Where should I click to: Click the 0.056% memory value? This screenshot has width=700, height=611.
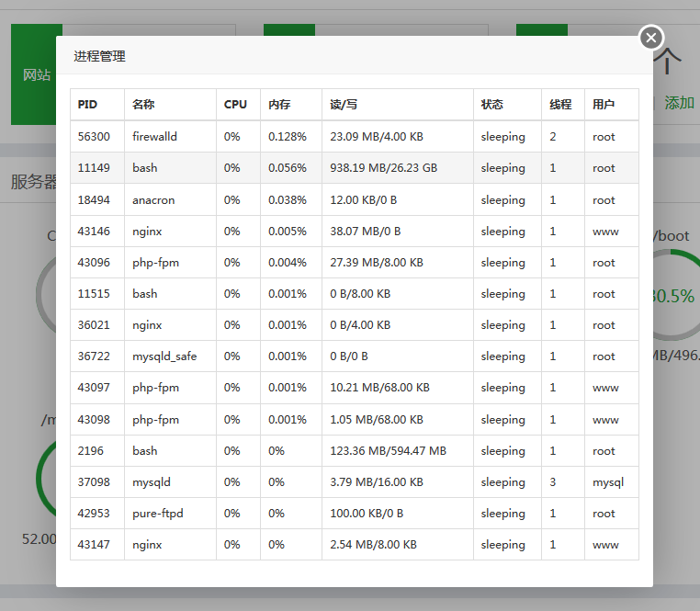pos(287,168)
